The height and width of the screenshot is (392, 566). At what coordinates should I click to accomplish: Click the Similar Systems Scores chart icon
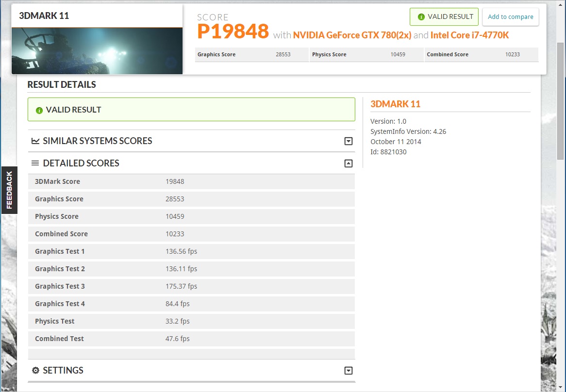point(35,141)
